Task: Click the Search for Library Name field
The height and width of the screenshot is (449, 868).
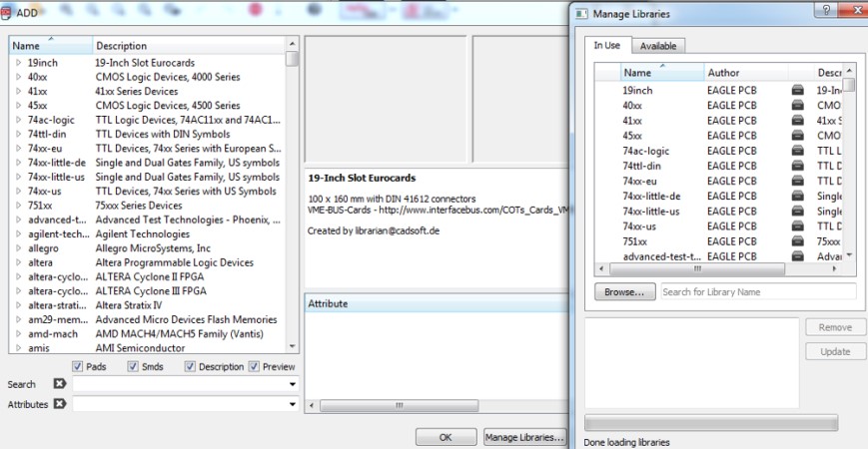Action: tap(758, 292)
